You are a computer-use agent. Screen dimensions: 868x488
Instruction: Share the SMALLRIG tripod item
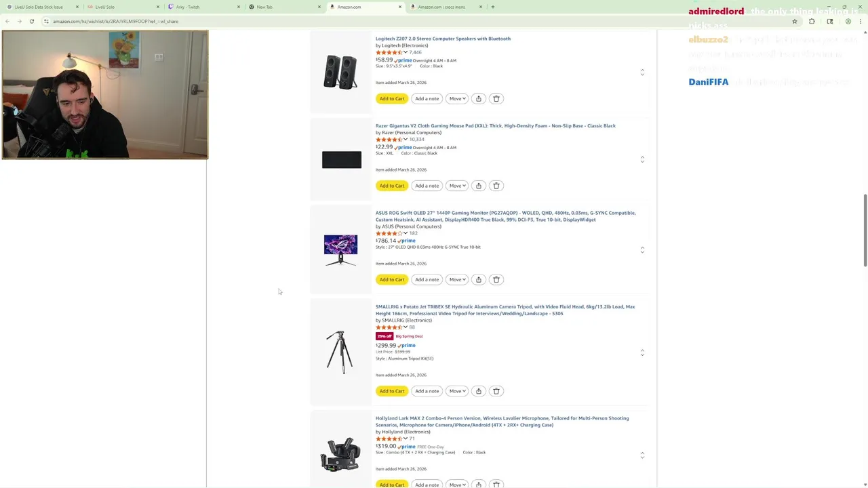click(x=479, y=391)
